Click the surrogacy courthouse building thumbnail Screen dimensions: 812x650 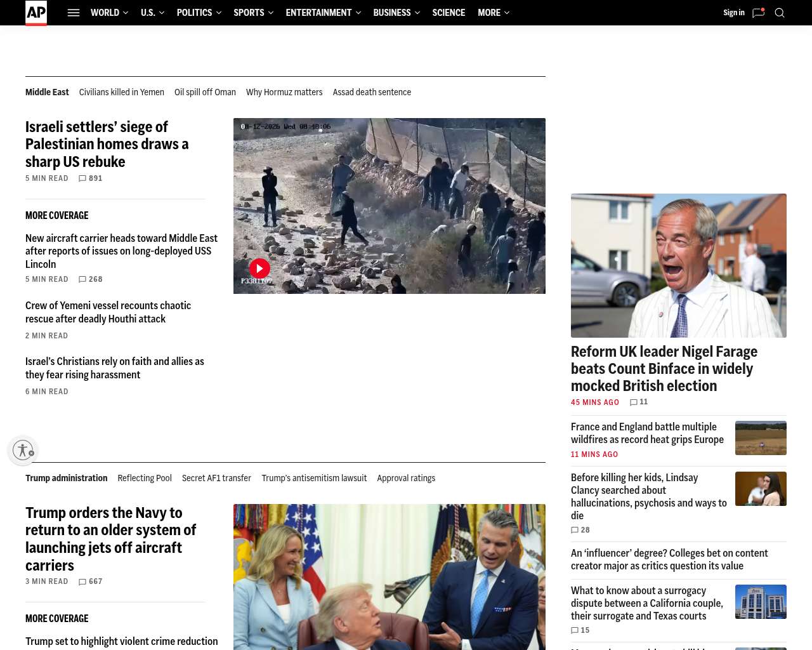point(761,602)
